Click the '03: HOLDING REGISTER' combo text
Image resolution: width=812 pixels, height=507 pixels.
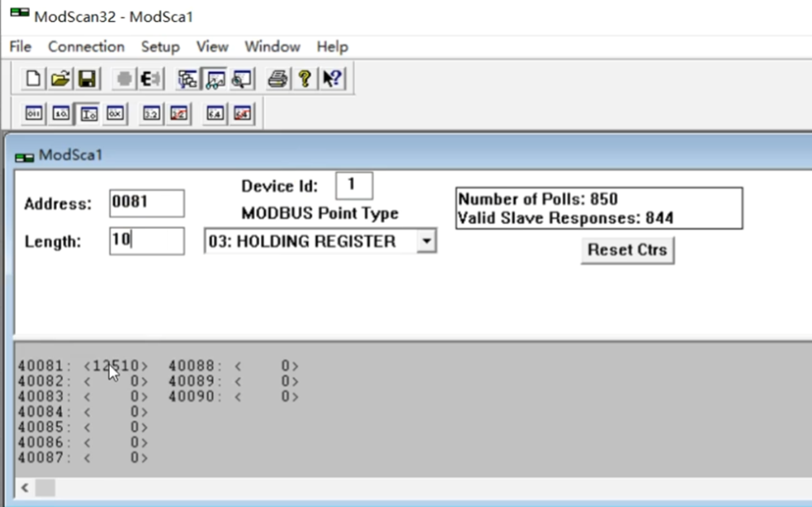(302, 241)
